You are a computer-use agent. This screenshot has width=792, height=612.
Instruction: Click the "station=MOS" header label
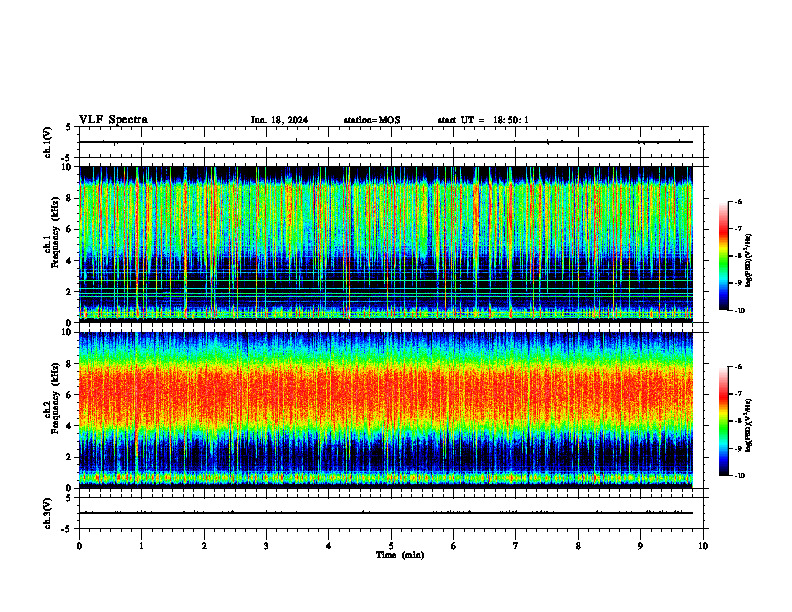(372, 120)
